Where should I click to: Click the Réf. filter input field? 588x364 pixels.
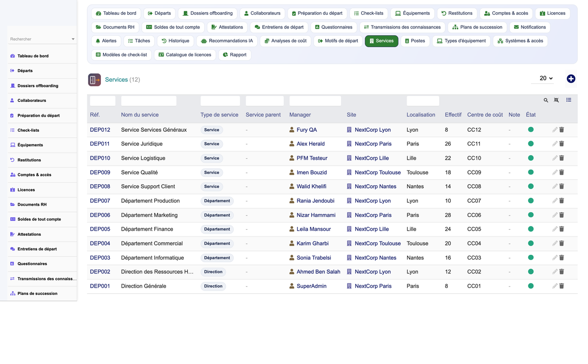pyautogui.click(x=103, y=101)
